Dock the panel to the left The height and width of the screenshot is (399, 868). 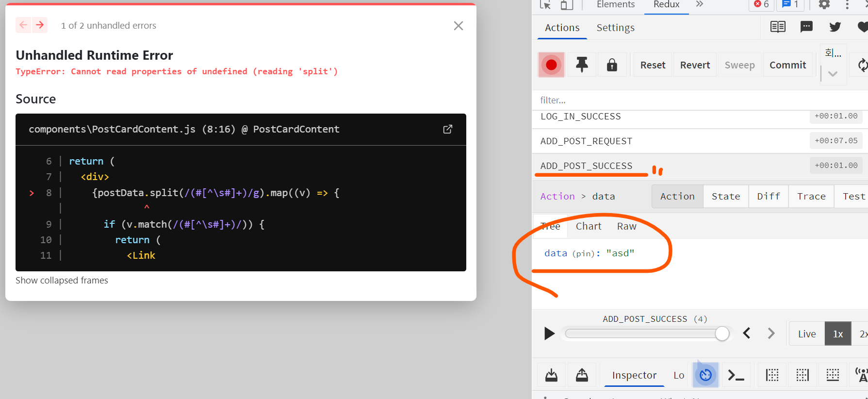click(772, 375)
